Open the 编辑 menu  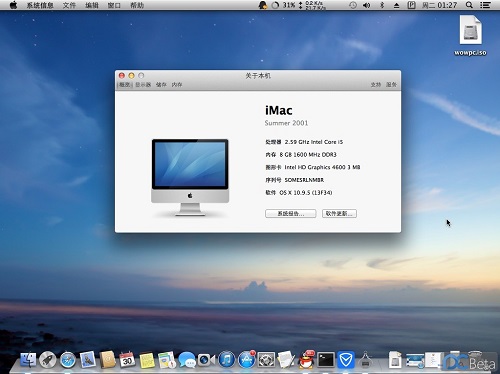point(92,5)
